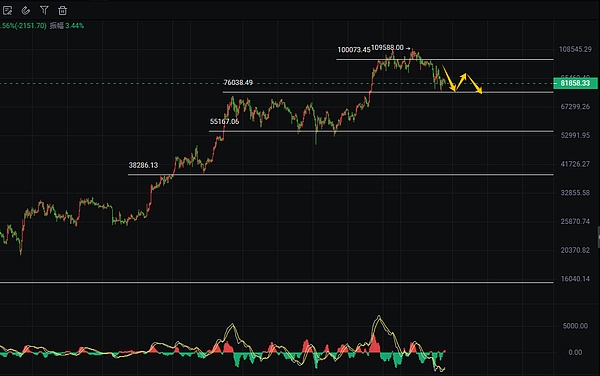
Task: Select the horizontal line labeled 100073.45
Action: coord(445,59)
